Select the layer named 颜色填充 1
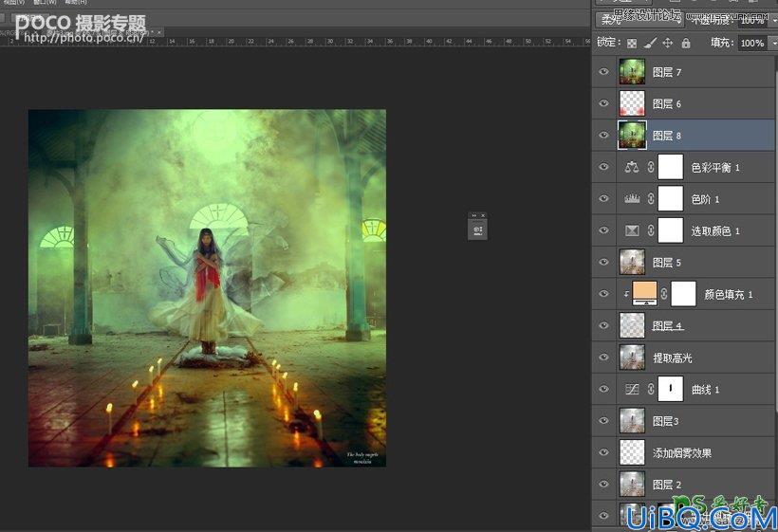 729,295
